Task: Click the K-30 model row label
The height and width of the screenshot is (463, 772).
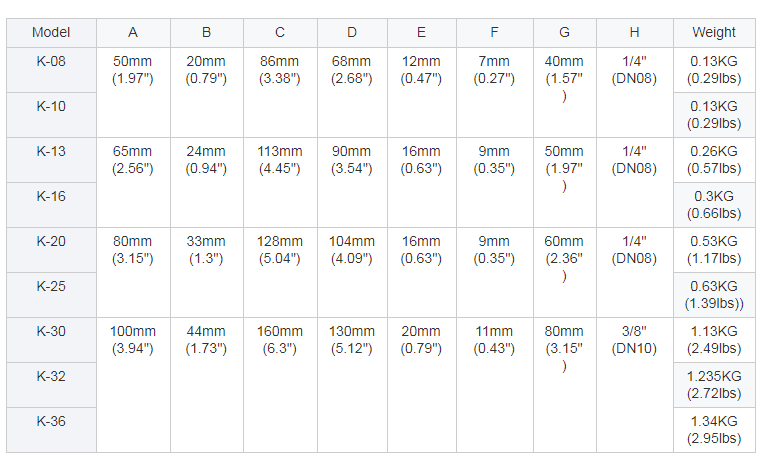Action: pos(51,331)
